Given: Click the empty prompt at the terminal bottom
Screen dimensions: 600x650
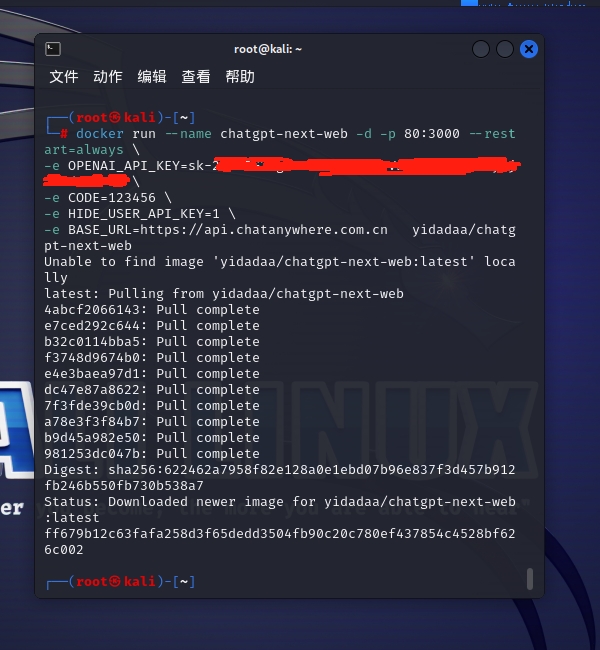Looking at the screenshot, I should click(120, 582).
